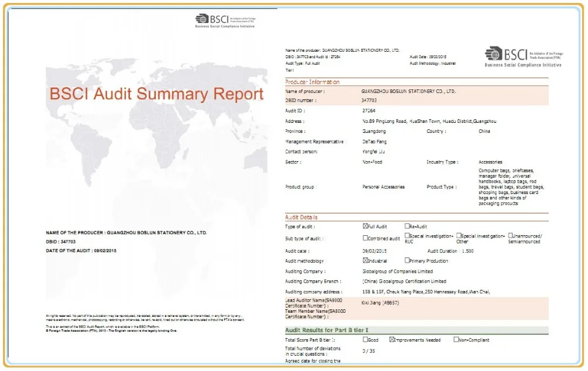Click the Audit Details section header

(302, 218)
